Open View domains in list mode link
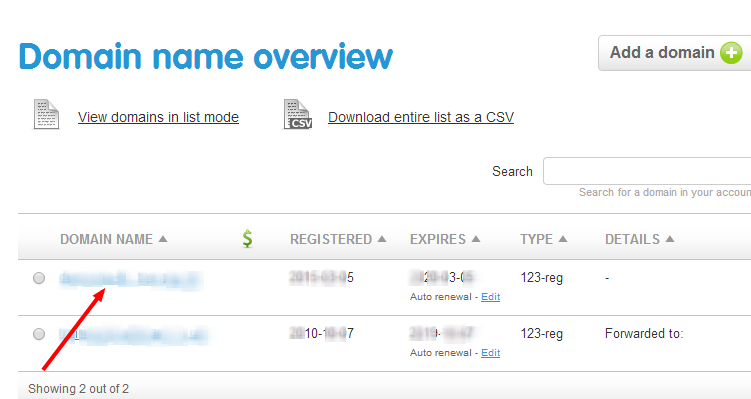This screenshot has height=399, width=751. pyautogui.click(x=158, y=117)
